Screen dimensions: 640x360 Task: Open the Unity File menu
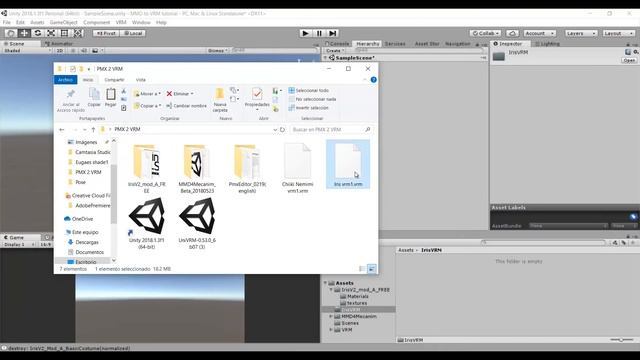click(7, 22)
